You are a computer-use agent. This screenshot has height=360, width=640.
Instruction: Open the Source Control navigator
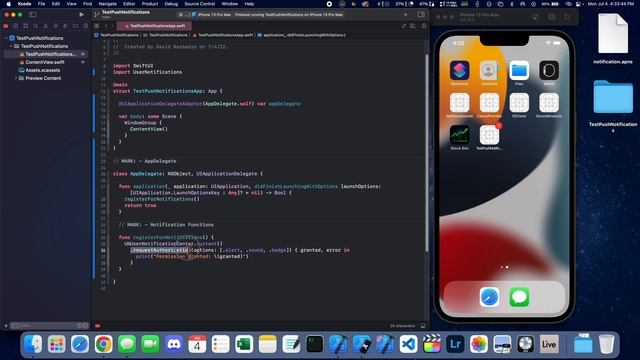pos(16,26)
